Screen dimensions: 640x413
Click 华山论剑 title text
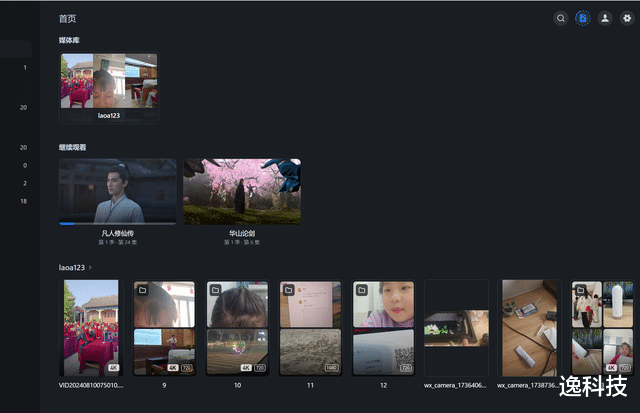(242, 233)
